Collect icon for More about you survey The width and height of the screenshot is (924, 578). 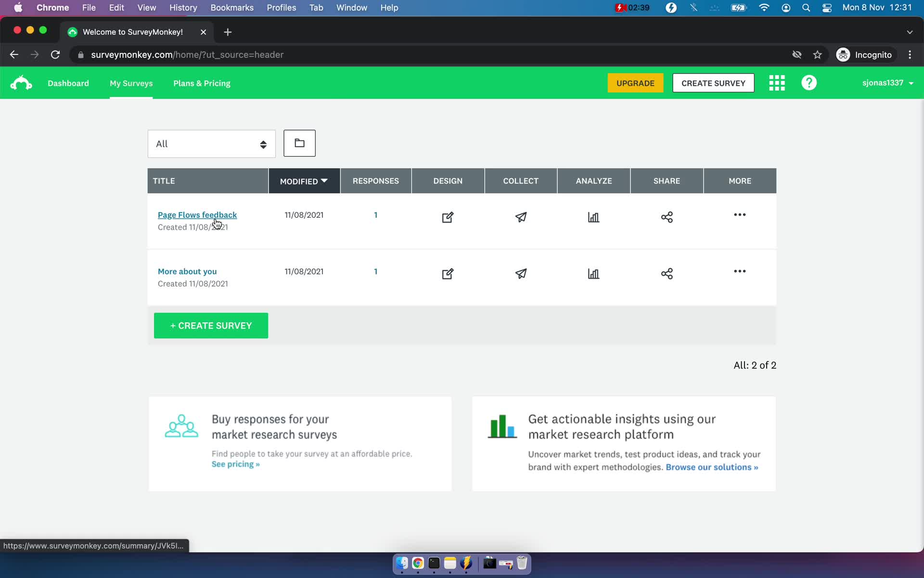[x=521, y=274]
